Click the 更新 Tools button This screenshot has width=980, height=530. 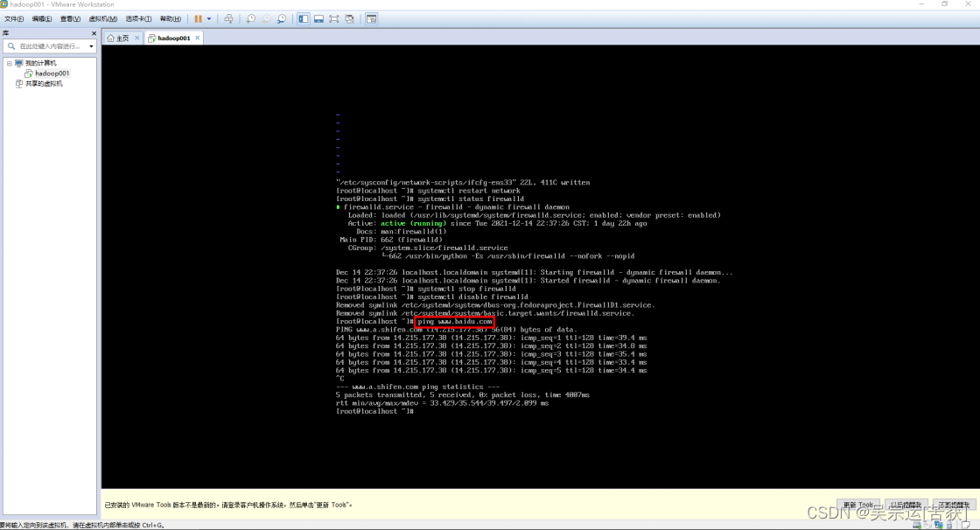(x=858, y=505)
